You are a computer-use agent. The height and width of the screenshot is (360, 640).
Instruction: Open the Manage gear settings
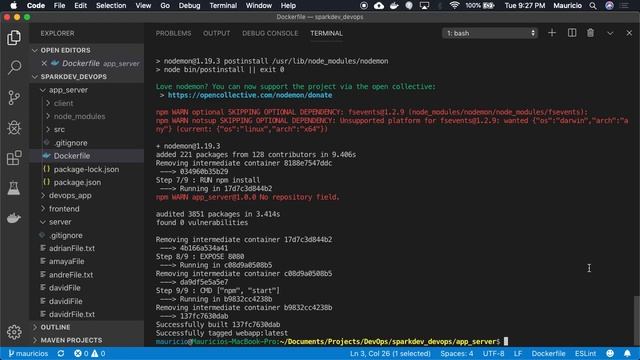(14, 332)
